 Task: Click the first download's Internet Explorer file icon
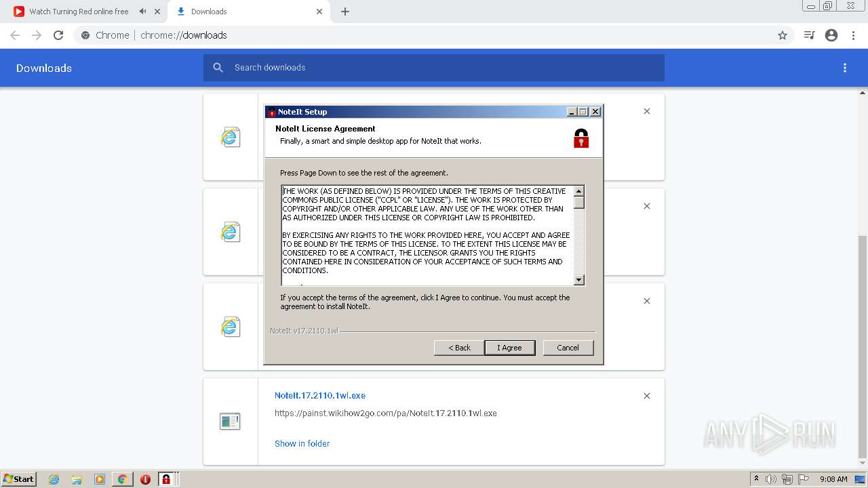pyautogui.click(x=231, y=137)
